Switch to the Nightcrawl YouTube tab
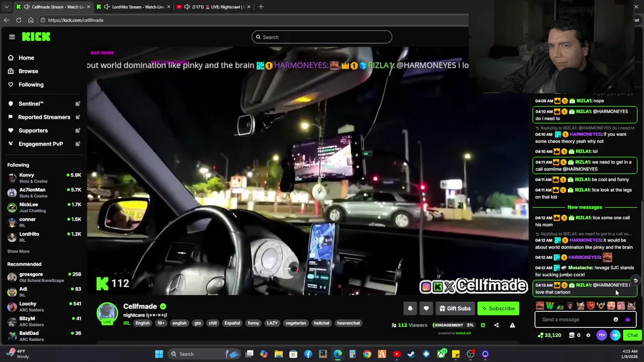 pos(214,7)
